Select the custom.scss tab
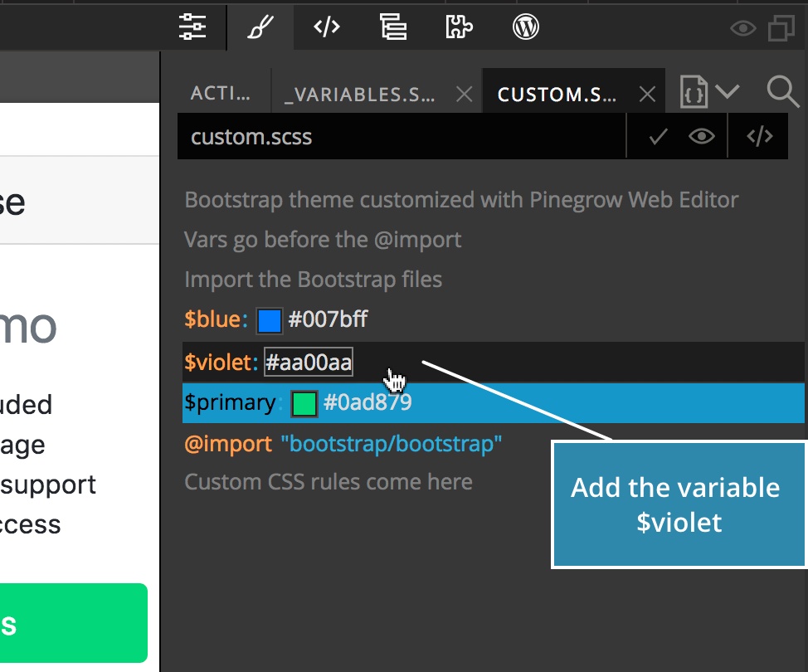The image size is (808, 672). pos(557,95)
